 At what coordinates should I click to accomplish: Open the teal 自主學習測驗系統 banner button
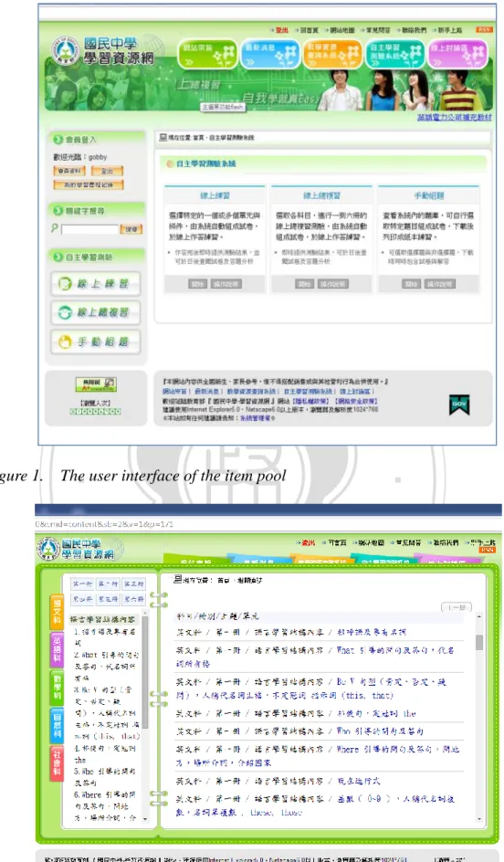[395, 55]
